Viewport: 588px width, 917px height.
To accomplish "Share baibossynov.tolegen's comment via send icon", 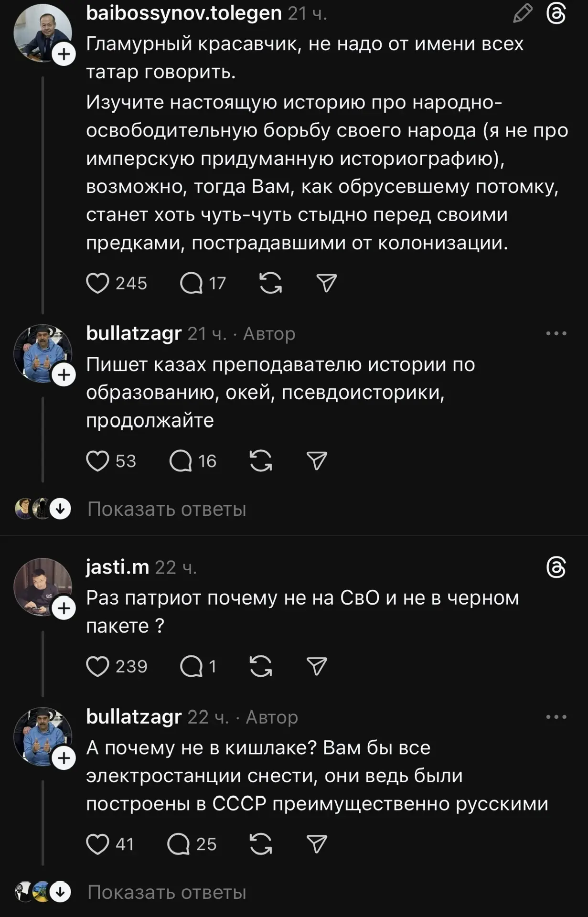I will click(x=327, y=283).
